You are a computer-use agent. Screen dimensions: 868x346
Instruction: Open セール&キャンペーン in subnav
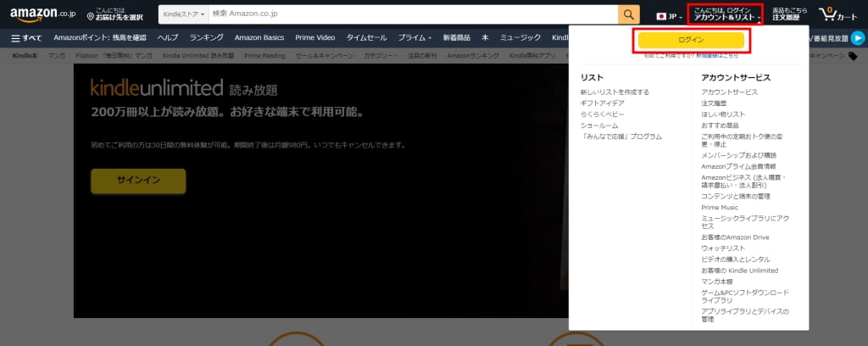[x=325, y=56]
